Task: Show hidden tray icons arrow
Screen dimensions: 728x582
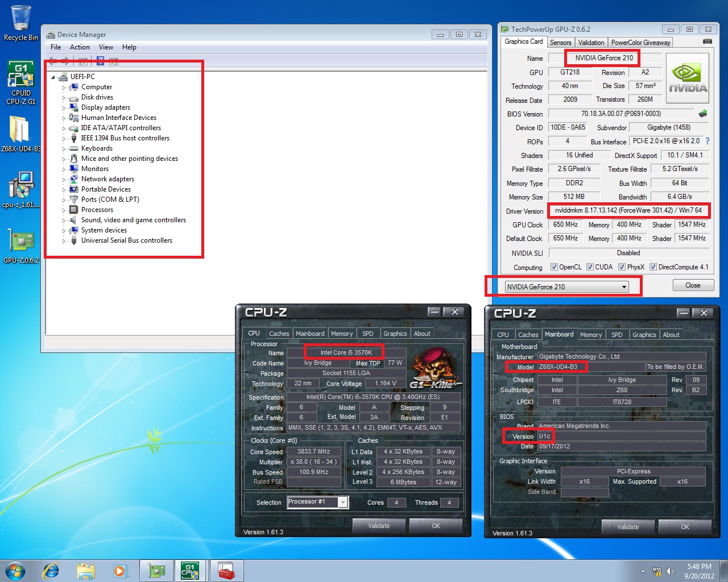Action: 643,571
